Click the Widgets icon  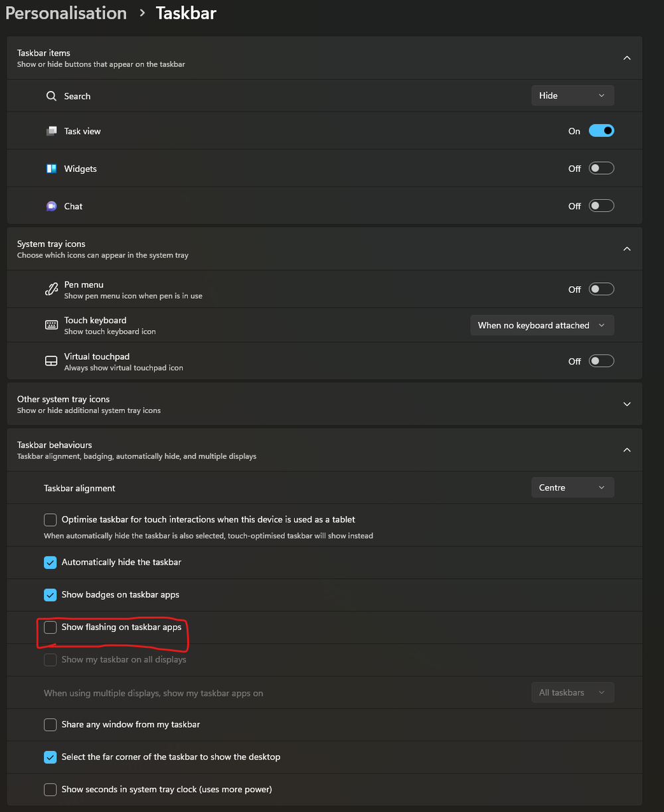tap(51, 168)
